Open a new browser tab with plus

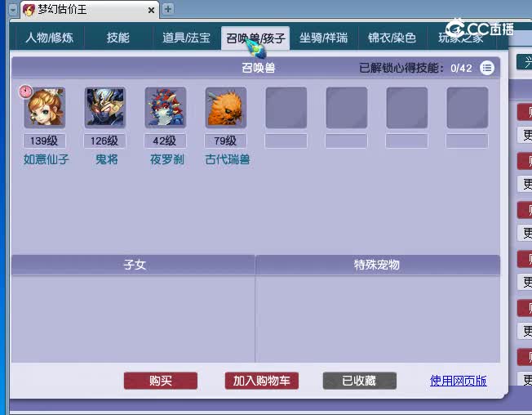(x=168, y=9)
